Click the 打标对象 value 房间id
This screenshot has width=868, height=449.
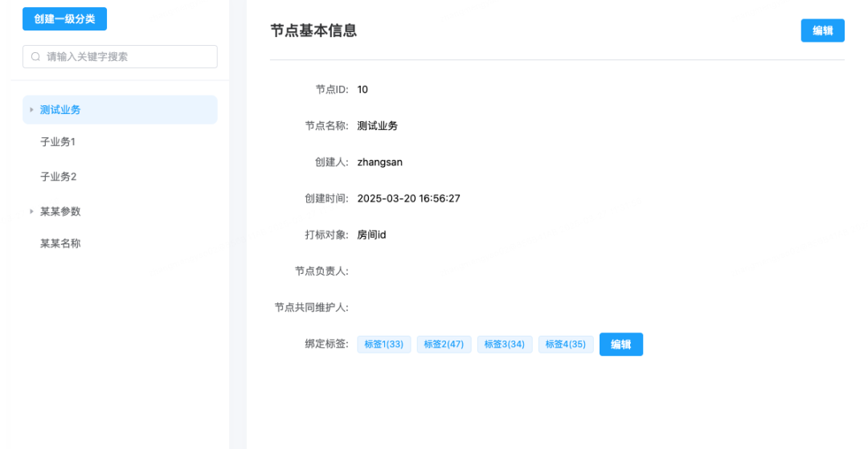[371, 235]
